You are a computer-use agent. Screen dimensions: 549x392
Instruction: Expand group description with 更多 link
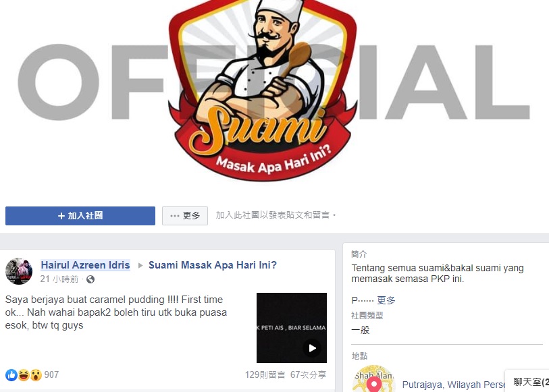tap(386, 300)
